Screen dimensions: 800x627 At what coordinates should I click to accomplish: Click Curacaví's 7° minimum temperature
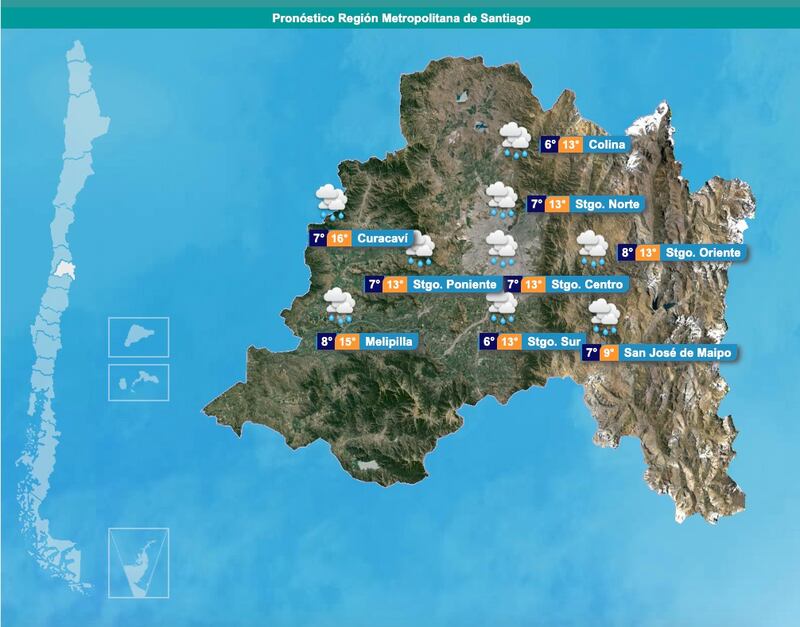pos(318,238)
